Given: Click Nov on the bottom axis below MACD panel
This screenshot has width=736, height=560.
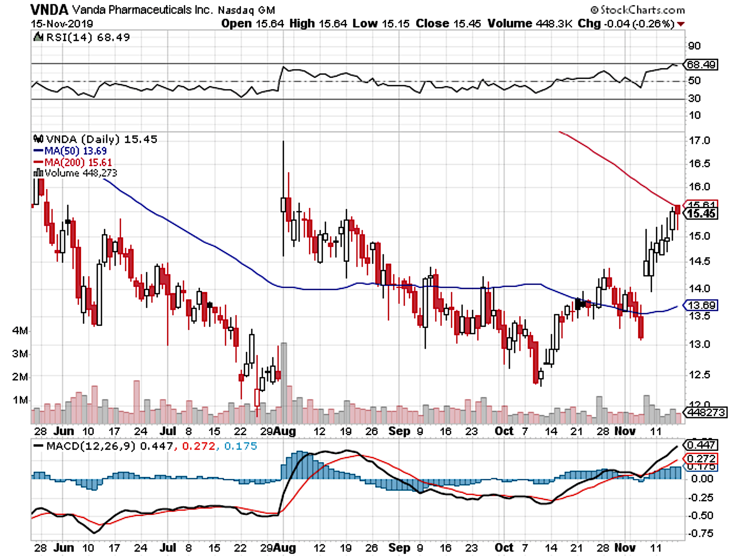Looking at the screenshot, I should point(625,548).
